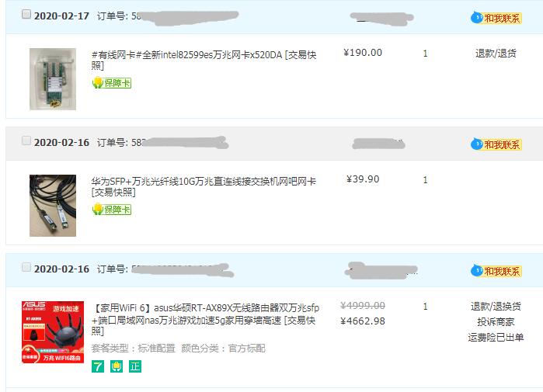Click the green 正 genuine-product icon

(135, 366)
